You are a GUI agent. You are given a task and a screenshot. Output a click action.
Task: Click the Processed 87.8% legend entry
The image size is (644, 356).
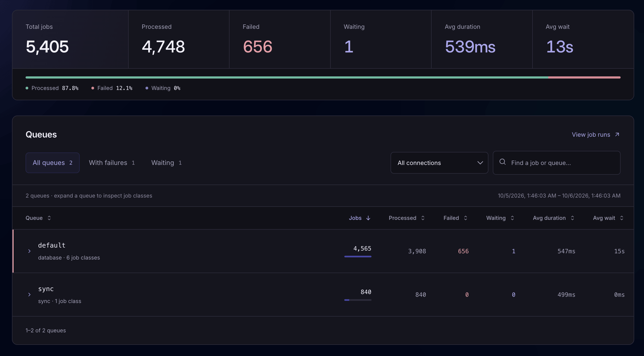pyautogui.click(x=52, y=88)
